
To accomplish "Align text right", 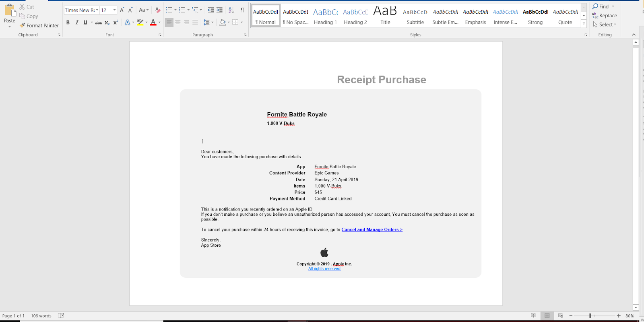I will tap(186, 23).
